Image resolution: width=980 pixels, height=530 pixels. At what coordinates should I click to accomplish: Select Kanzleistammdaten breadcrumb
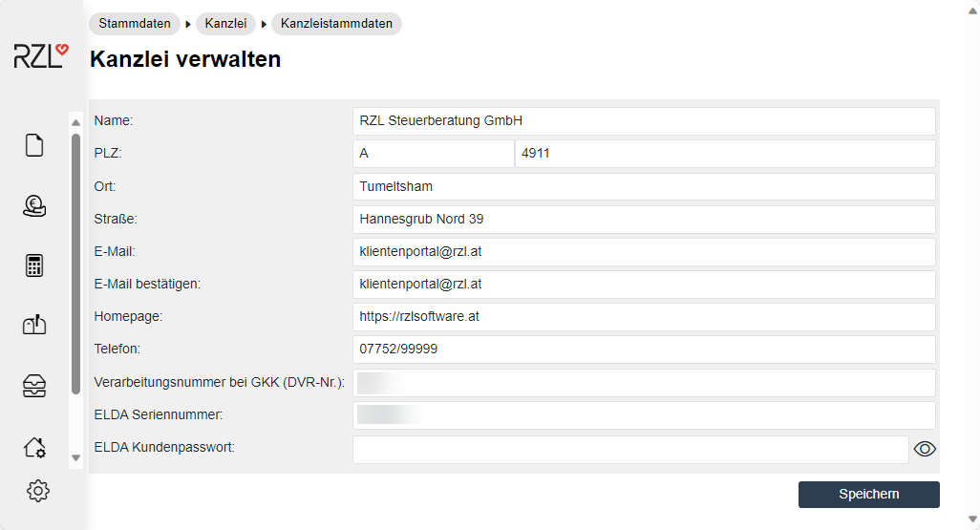click(x=336, y=24)
